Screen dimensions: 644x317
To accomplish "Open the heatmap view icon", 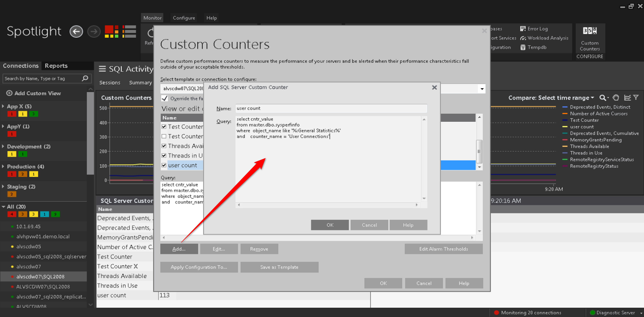I will [111, 32].
